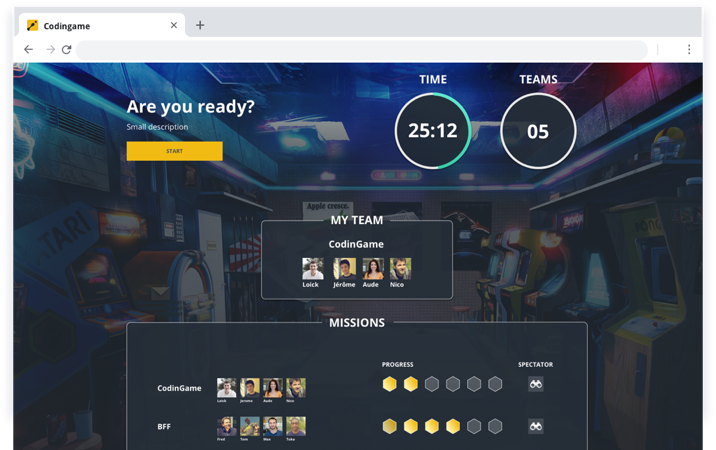The height and width of the screenshot is (450, 716).
Task: Click the browser back arrow
Action: [28, 49]
